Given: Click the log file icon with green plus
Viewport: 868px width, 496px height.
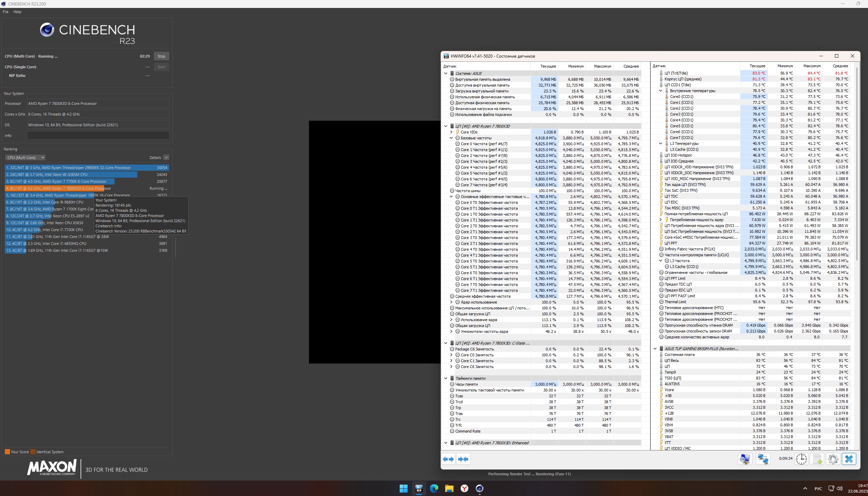Looking at the screenshot, I should [817, 459].
